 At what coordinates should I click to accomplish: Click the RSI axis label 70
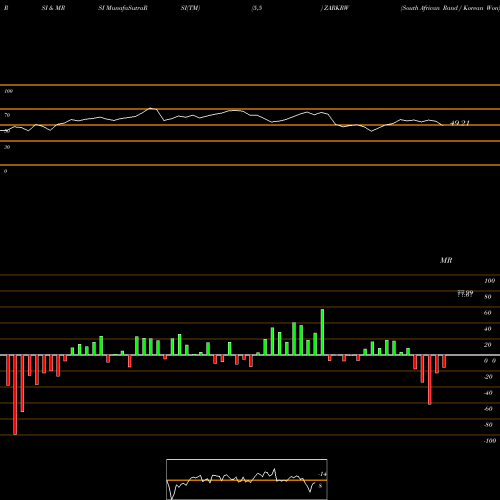tap(7, 115)
